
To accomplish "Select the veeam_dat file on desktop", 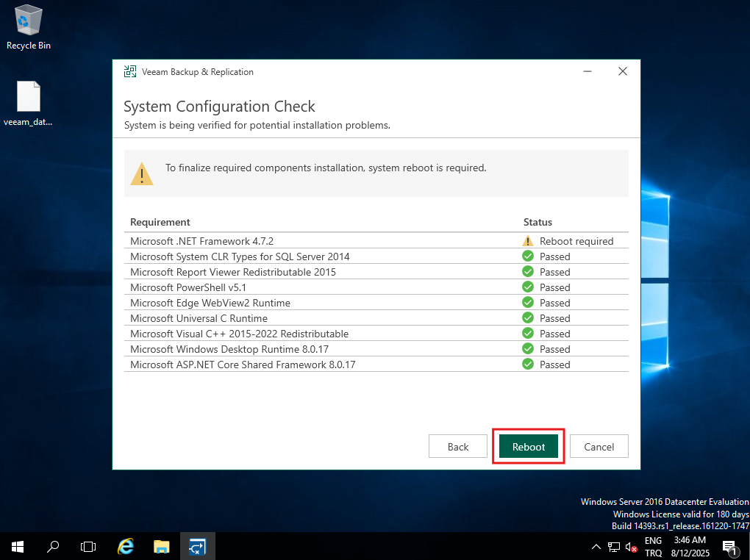I will [28, 104].
